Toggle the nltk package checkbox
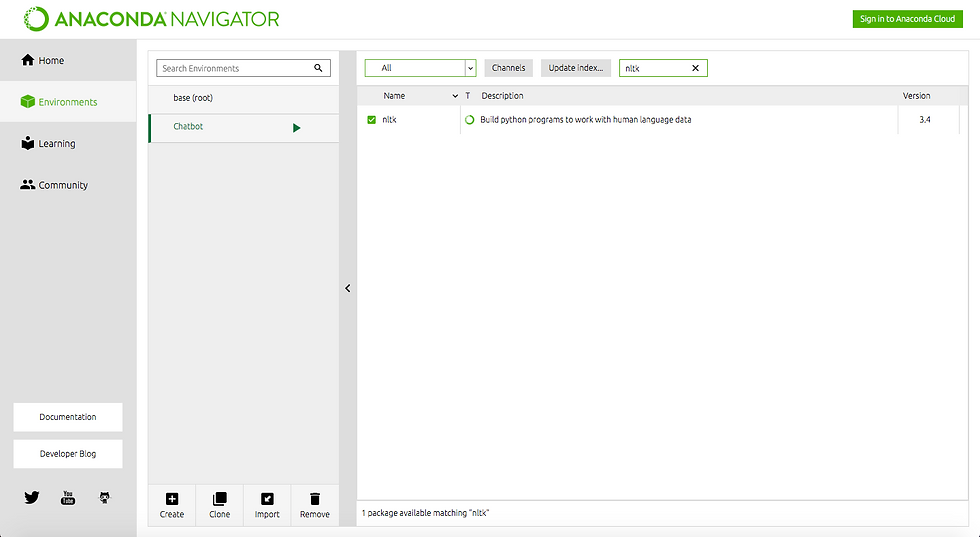 (x=371, y=119)
